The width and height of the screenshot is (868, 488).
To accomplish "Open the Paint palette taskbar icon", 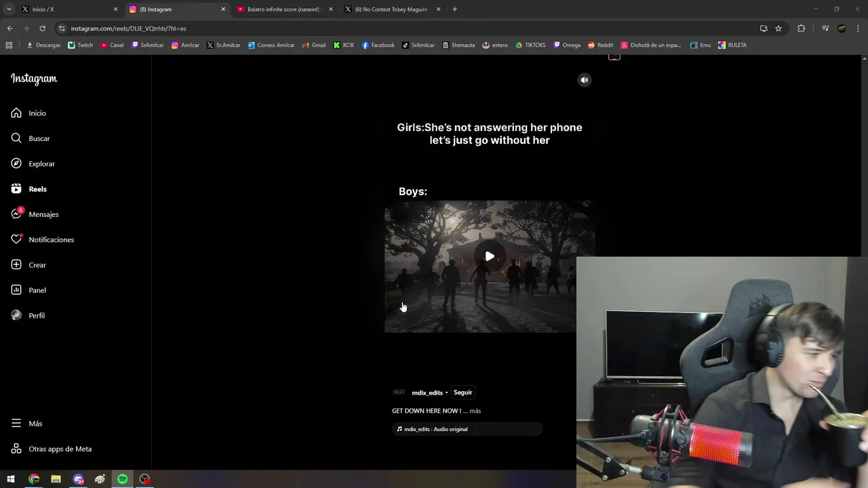I will (x=100, y=479).
